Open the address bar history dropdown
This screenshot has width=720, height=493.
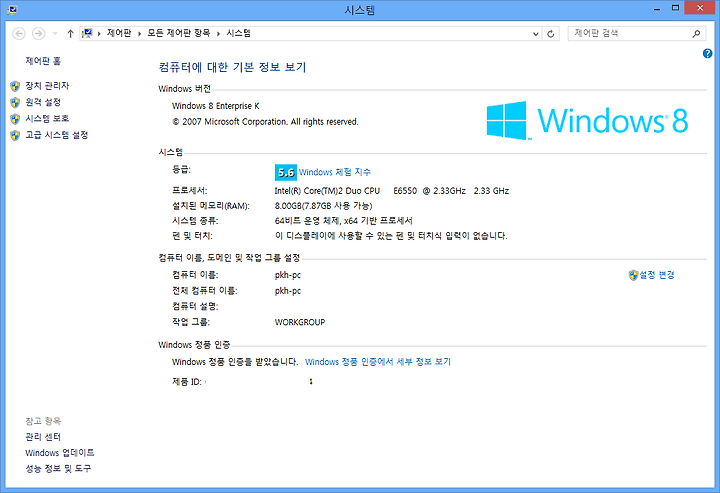pyautogui.click(x=535, y=34)
